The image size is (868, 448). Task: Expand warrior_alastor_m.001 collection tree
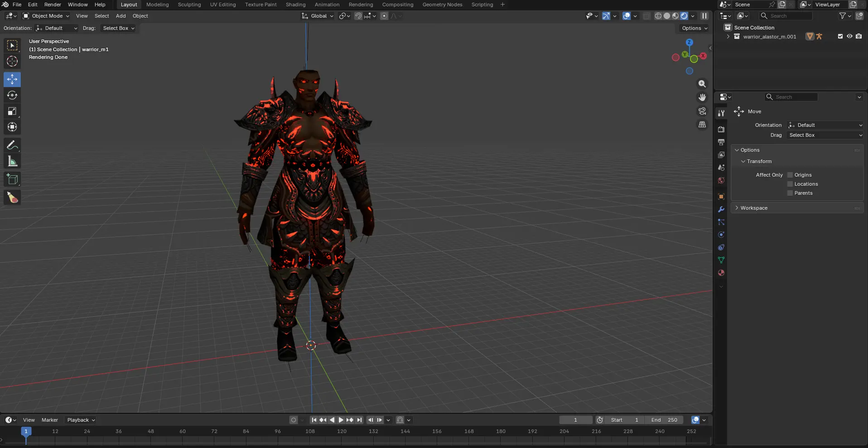[728, 37]
